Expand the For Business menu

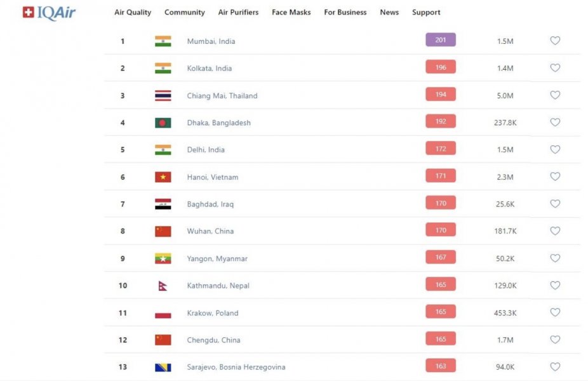345,12
